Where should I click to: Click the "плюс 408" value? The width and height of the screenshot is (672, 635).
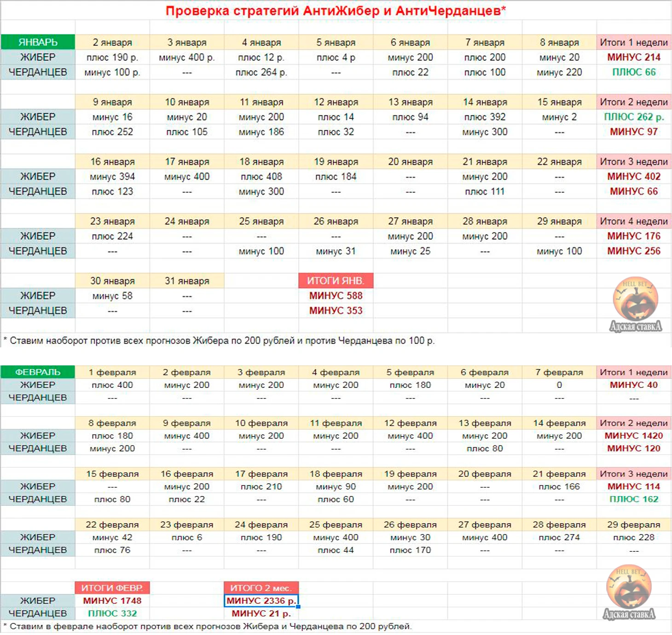coord(261,176)
